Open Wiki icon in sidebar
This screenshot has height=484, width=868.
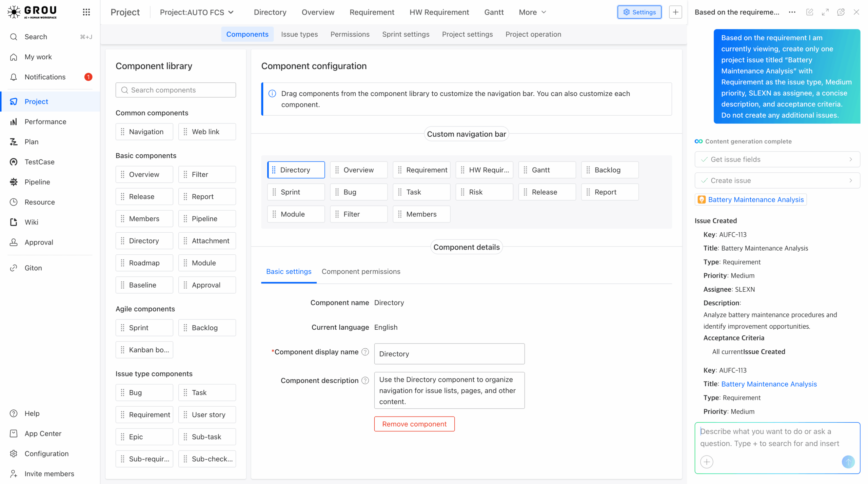[x=14, y=222]
